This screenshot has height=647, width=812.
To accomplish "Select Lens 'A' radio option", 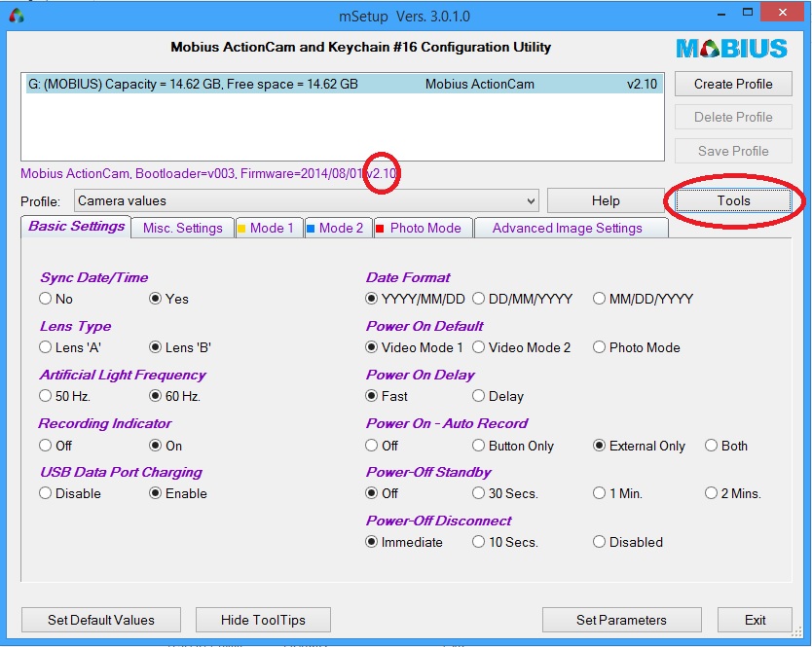I will (x=46, y=347).
